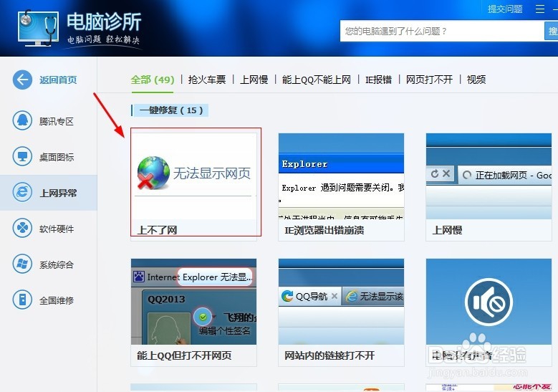Viewport: 558px width, 392px height.
Task: Click the 全国维修 phone icon
Action: (x=22, y=300)
